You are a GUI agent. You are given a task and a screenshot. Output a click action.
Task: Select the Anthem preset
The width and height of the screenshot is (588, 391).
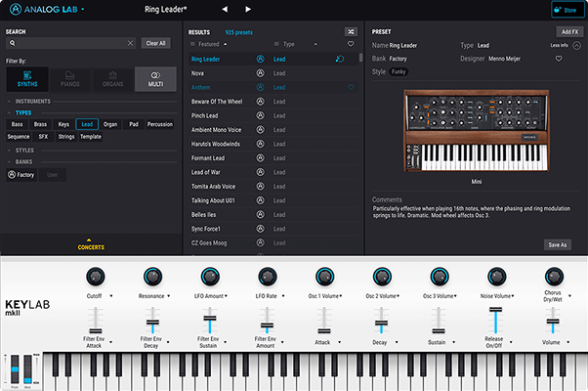coord(273,87)
